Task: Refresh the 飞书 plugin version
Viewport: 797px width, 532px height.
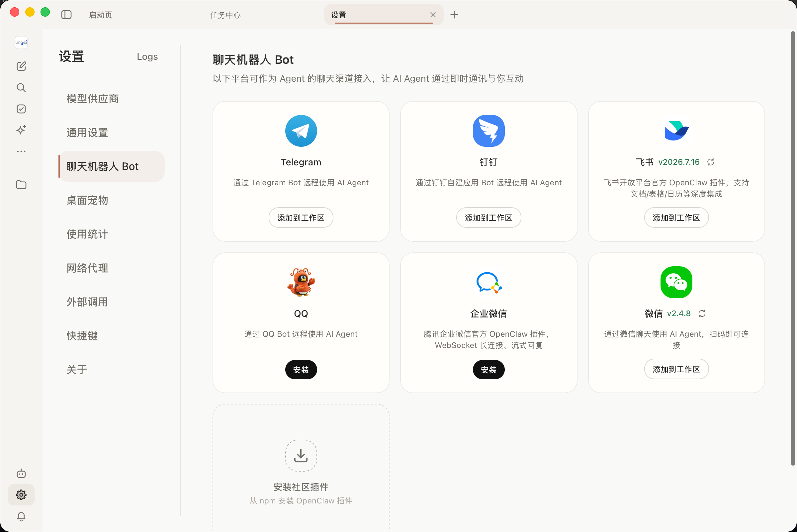Action: [x=711, y=162]
